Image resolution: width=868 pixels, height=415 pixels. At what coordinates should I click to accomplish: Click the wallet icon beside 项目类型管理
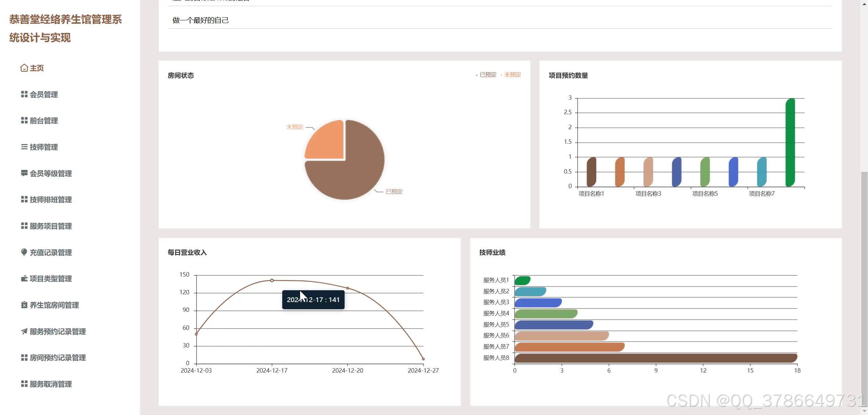click(24, 279)
